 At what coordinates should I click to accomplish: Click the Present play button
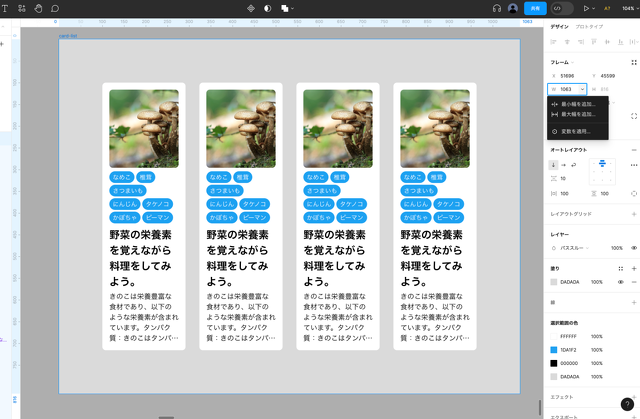coord(586,8)
